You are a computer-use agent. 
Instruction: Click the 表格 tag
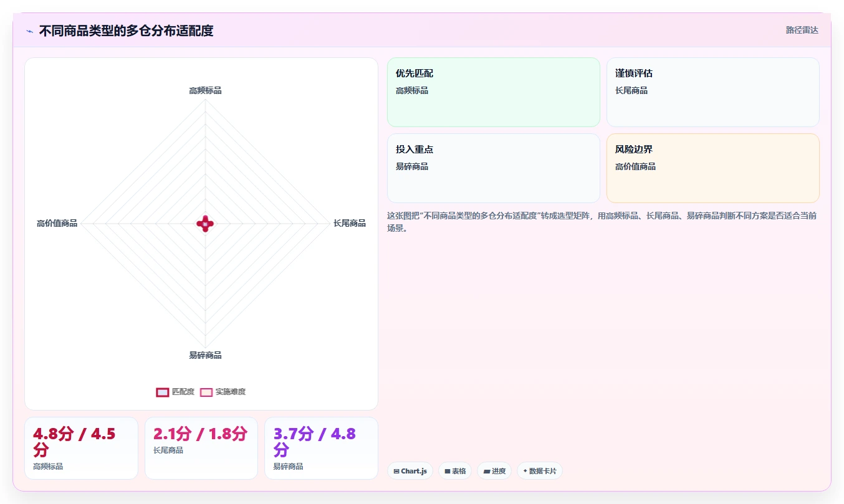point(455,471)
